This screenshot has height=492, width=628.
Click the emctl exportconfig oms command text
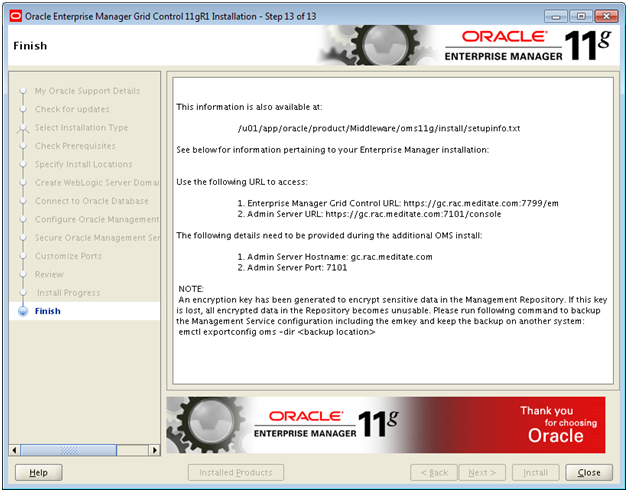click(277, 332)
